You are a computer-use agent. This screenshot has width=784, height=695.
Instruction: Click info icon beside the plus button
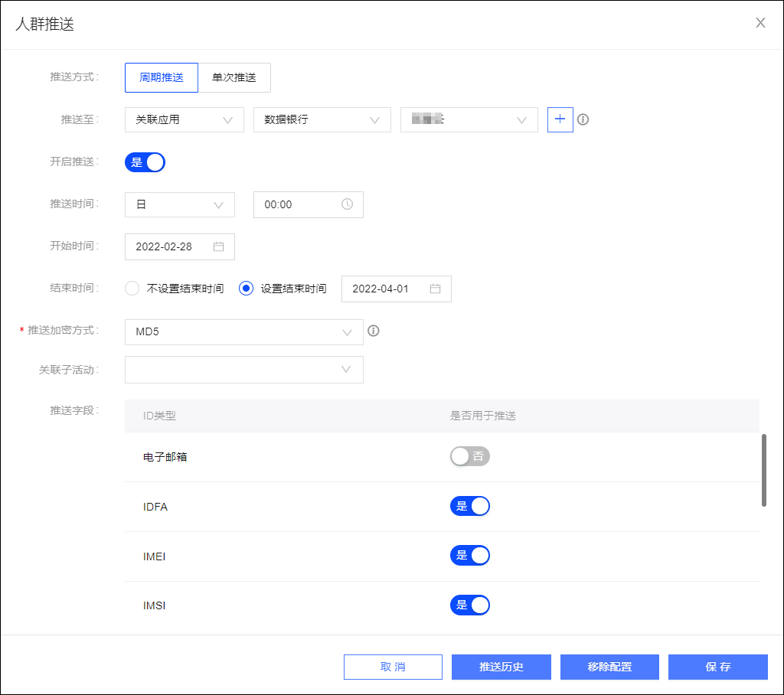pyautogui.click(x=583, y=119)
